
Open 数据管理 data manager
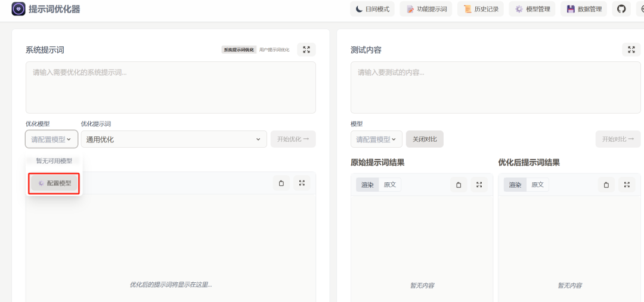click(x=584, y=9)
